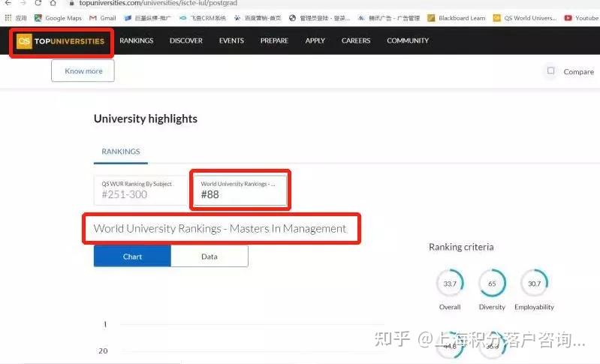Click the Diversity 65 score circle
Screen dimensions: 600x364
(492, 284)
